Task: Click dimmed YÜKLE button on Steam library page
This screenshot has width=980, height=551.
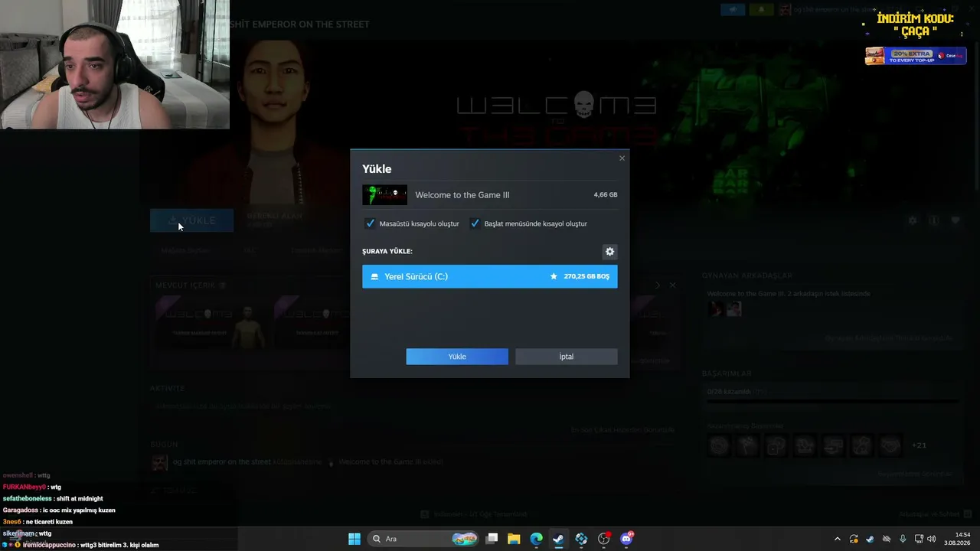Action: (191, 220)
